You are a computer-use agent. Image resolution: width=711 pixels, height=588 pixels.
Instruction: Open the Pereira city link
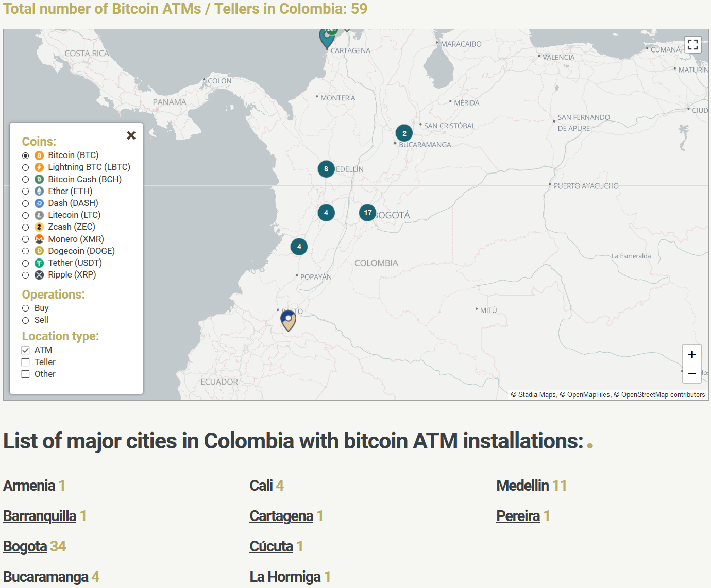click(x=518, y=516)
